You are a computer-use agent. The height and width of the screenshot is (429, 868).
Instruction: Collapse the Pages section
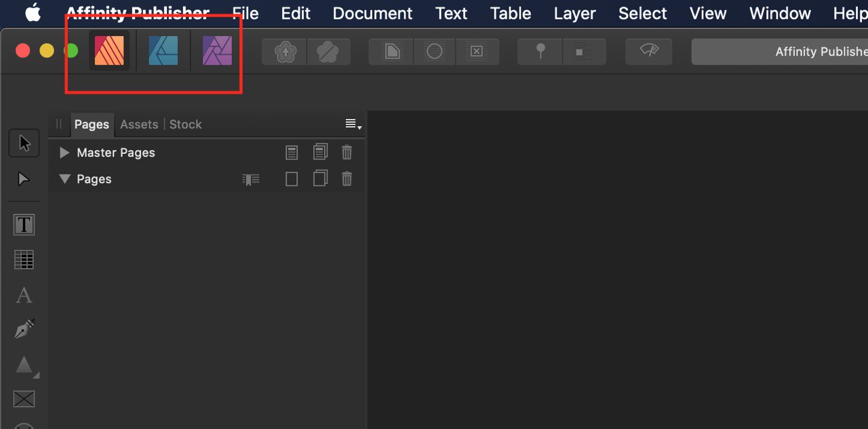tap(64, 179)
